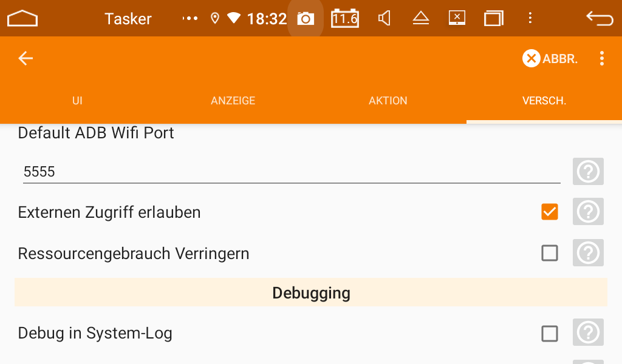622x364 pixels.
Task: Tap the speaker volume icon
Action: 384,18
